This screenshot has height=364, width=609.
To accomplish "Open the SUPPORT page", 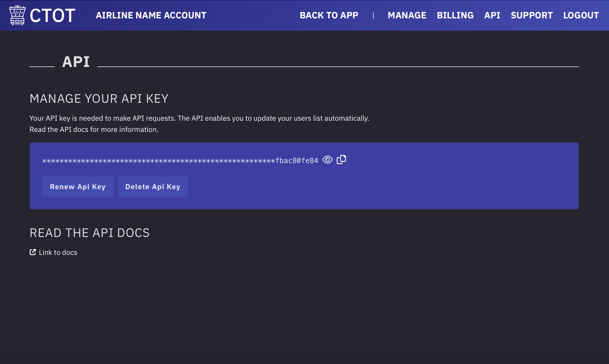I will (x=531, y=15).
